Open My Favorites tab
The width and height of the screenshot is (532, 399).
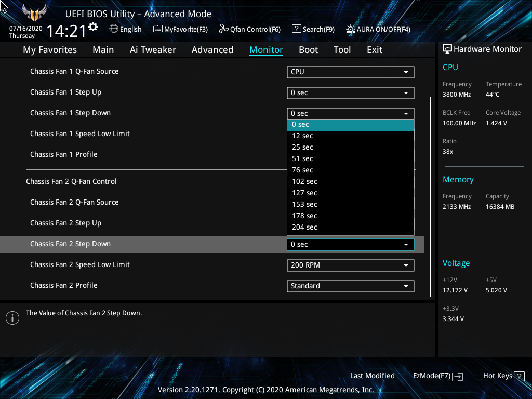(x=50, y=50)
